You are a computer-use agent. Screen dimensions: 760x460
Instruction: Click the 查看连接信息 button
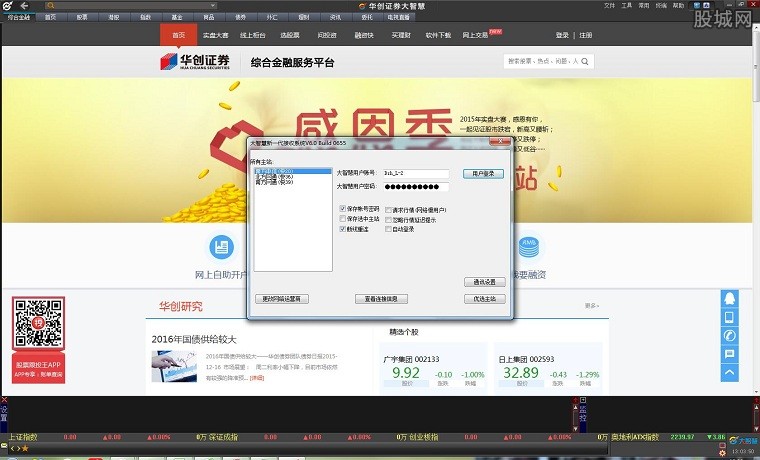(x=380, y=298)
